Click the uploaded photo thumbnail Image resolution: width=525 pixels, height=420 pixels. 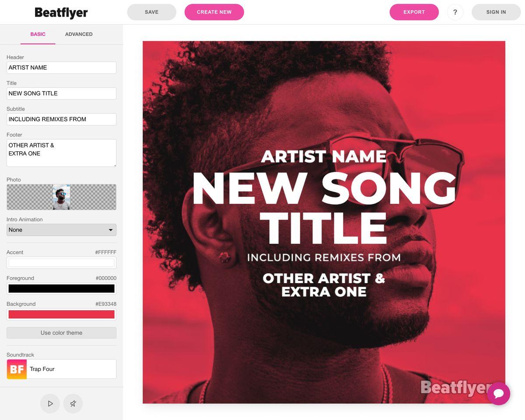point(61,197)
